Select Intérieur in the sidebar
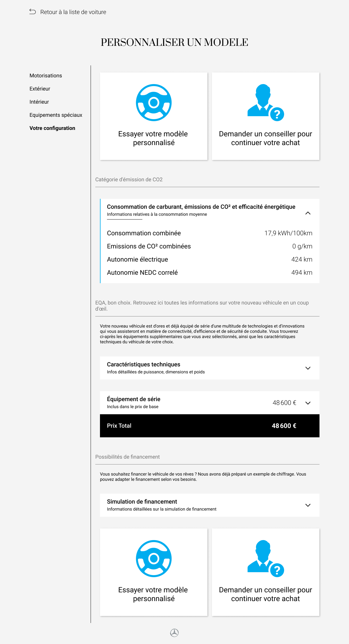Image resolution: width=349 pixels, height=644 pixels. tap(39, 102)
